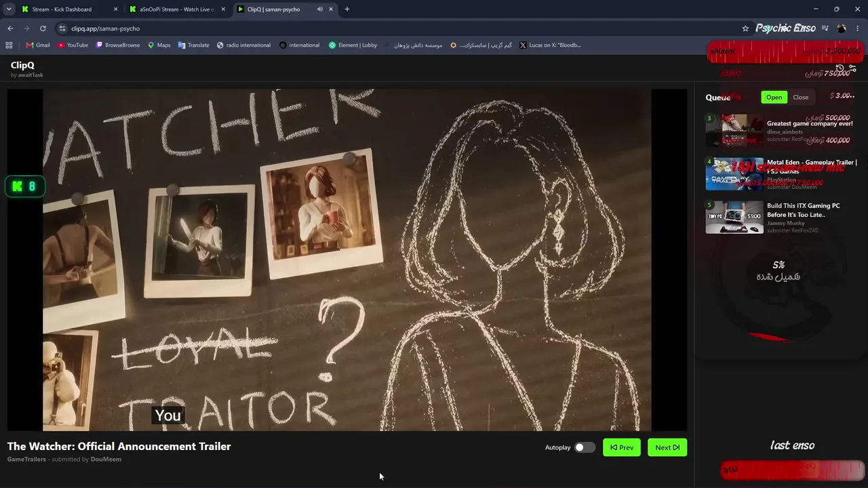The height and width of the screenshot is (488, 868).
Task: Open the YouTube bookmark
Action: (73, 45)
